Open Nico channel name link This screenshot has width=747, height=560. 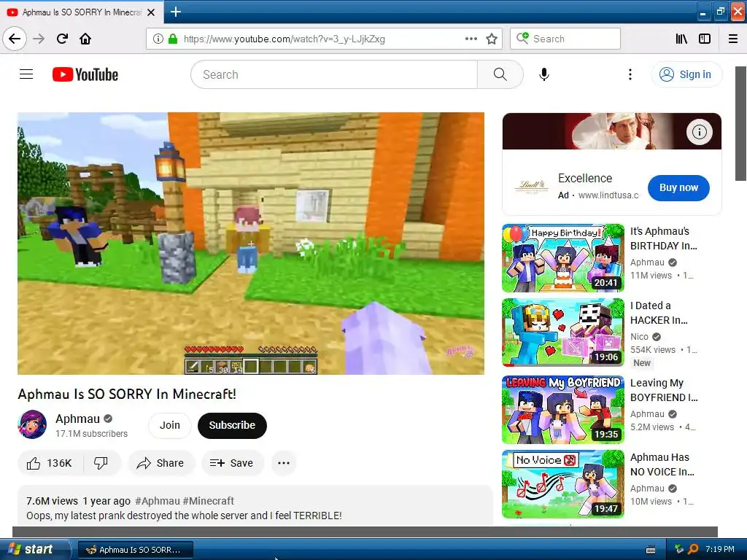[x=639, y=337]
